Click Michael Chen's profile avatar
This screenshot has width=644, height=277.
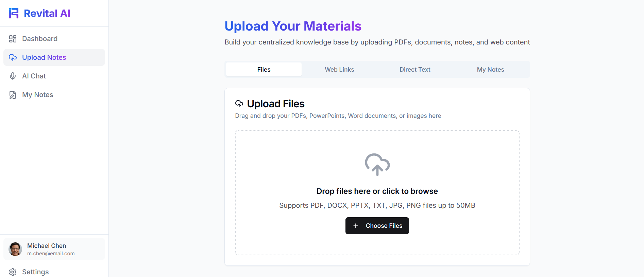coord(15,249)
